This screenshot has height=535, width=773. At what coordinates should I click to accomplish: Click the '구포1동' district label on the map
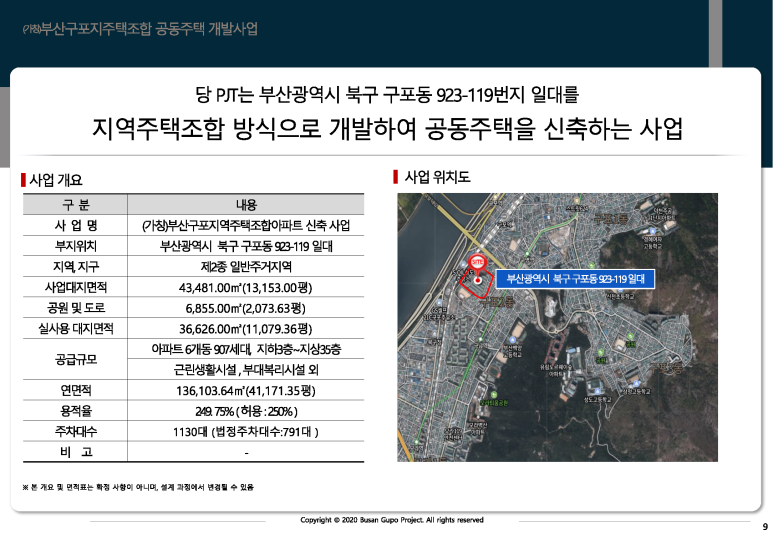(x=611, y=218)
